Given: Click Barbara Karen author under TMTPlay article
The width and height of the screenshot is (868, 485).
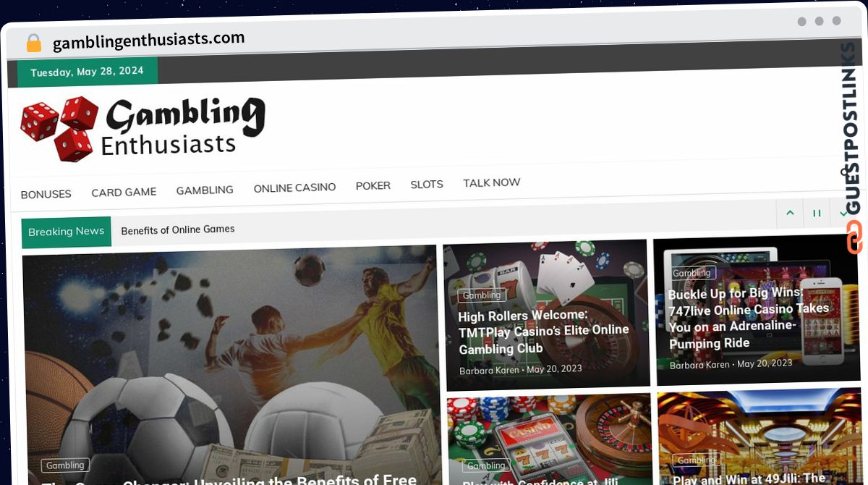Looking at the screenshot, I should point(489,370).
